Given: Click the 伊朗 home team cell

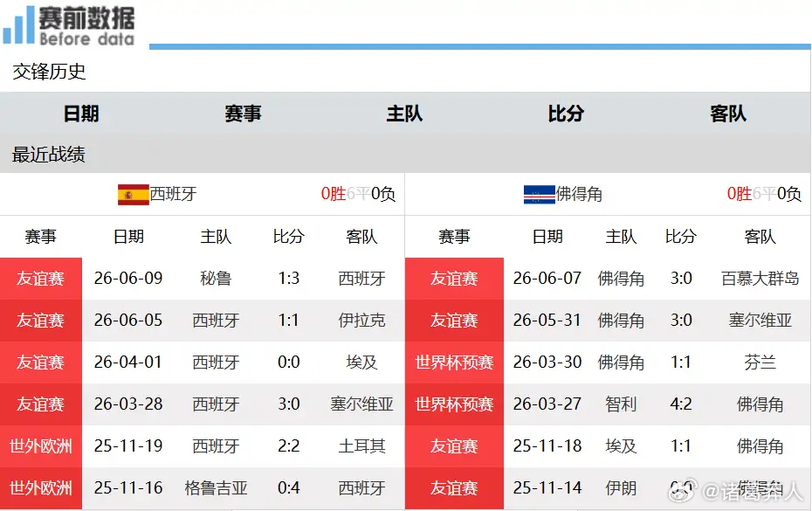Looking at the screenshot, I should (621, 488).
